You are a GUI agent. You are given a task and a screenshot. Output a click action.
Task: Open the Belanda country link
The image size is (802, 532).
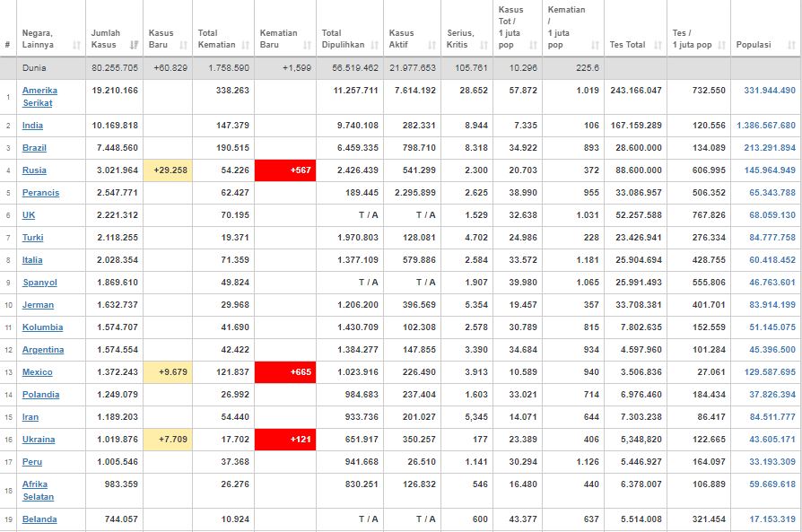pos(39,519)
